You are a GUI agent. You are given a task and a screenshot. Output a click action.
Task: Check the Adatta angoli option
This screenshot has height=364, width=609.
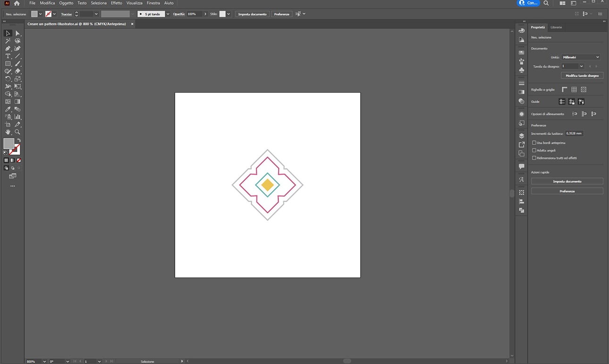coord(534,150)
